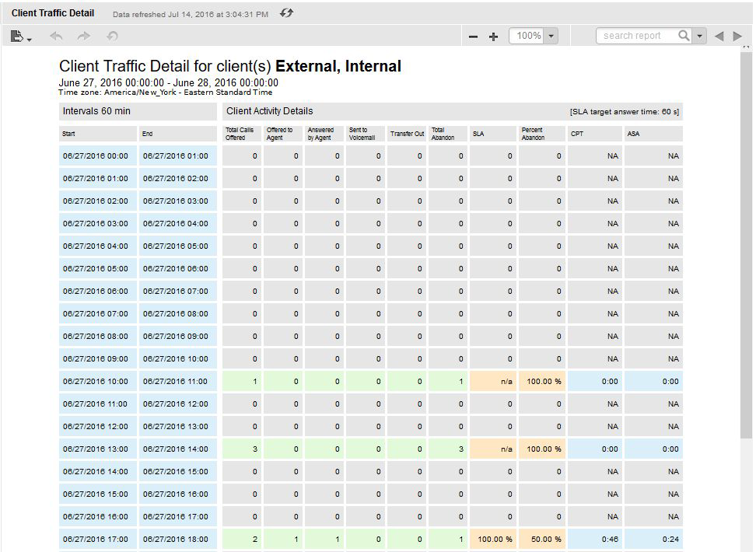Viewport: 756px width, 552px height.
Task: Select the Client Traffic Detail tab
Action: 53,13
